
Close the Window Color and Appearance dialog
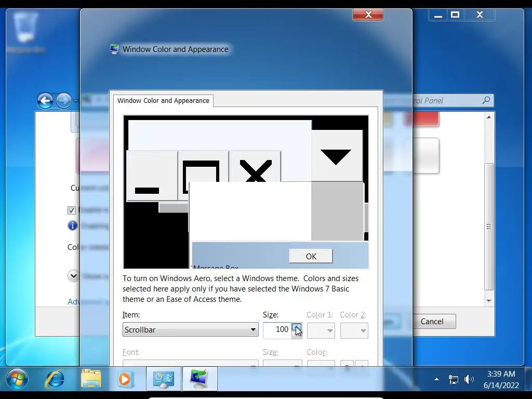pyautogui.click(x=368, y=15)
